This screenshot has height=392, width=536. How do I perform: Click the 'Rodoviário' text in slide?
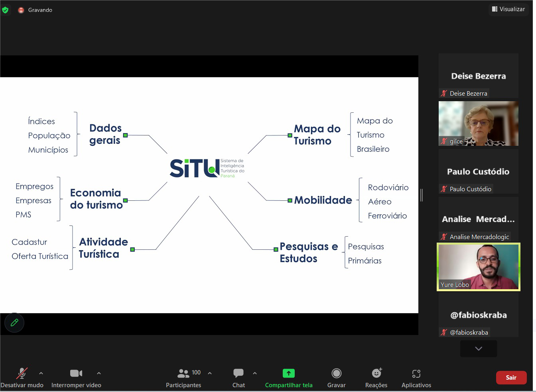(x=388, y=187)
